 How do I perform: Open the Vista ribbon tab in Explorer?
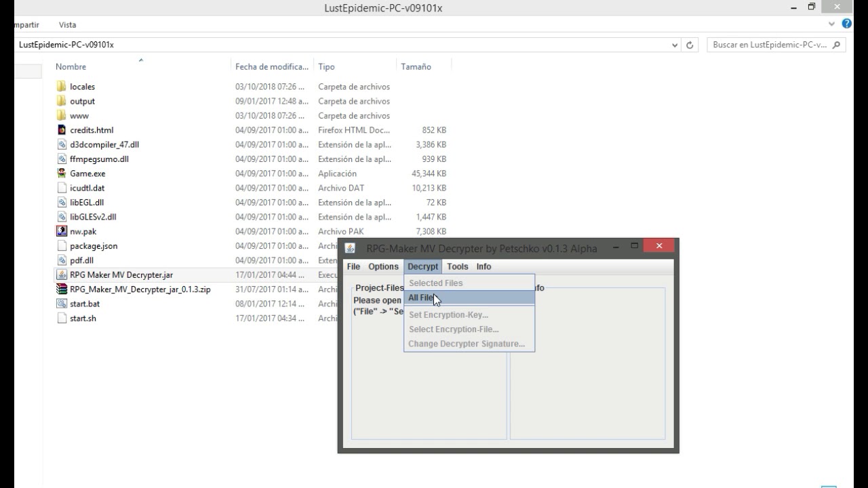67,24
